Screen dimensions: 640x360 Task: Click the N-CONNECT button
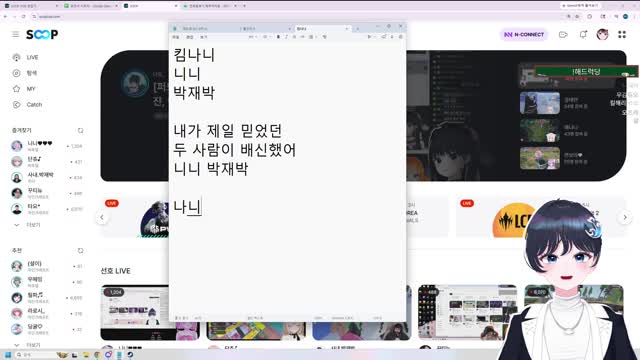coord(524,35)
